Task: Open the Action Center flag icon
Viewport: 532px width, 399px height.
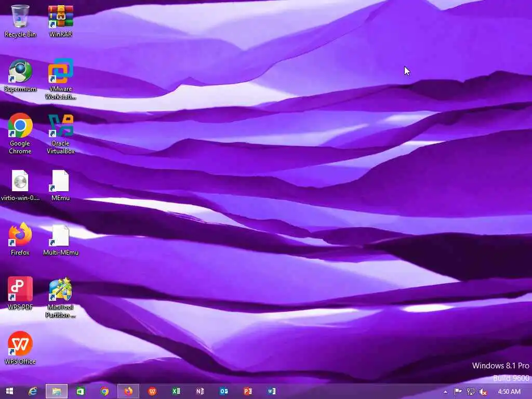Action: pyautogui.click(x=458, y=392)
